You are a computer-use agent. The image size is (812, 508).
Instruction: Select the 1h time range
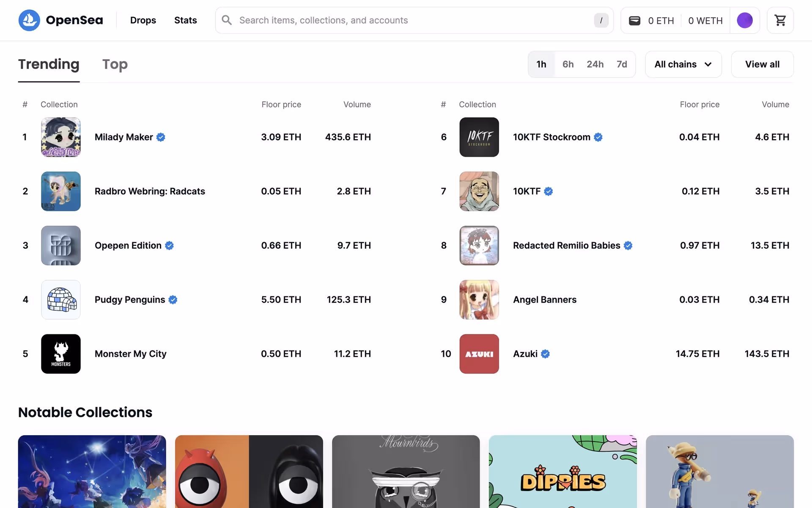pyautogui.click(x=541, y=64)
